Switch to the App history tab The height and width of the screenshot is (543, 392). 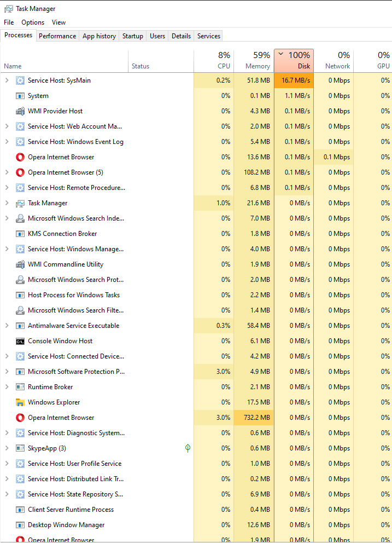tap(99, 36)
